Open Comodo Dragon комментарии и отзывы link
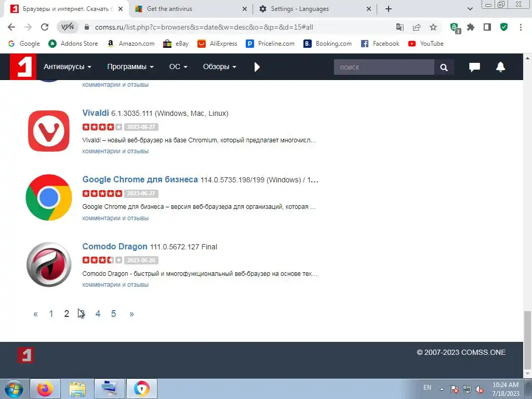 [115, 285]
